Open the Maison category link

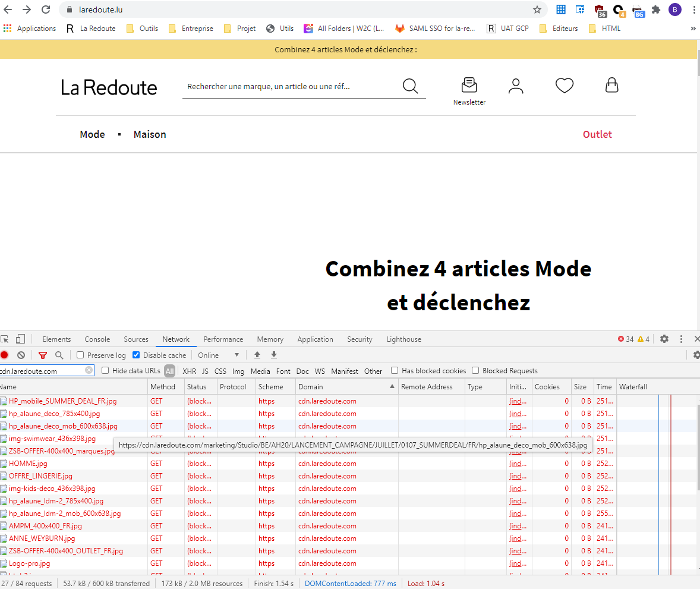point(150,134)
